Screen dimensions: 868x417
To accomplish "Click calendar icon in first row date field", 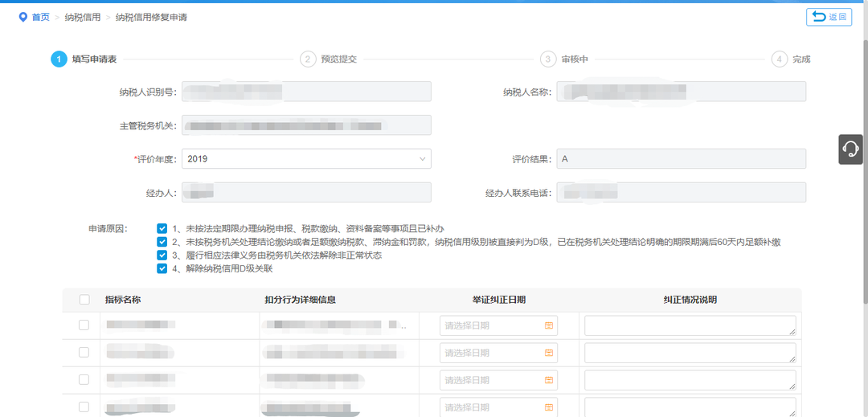I will click(x=549, y=325).
